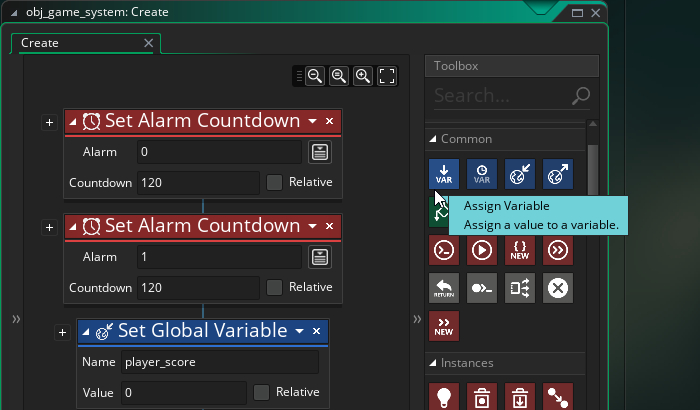Click the Alarm field containing 1
Screen dimensions: 700x410
tap(219, 257)
